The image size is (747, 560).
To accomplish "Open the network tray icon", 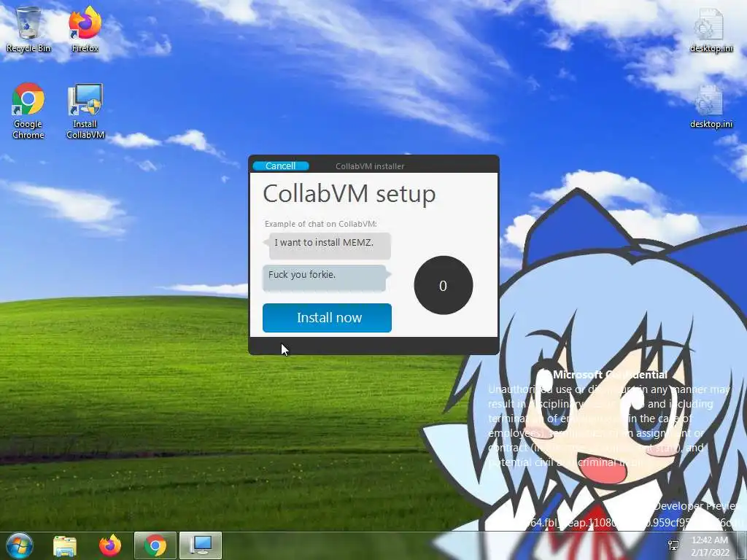I will 673,545.
